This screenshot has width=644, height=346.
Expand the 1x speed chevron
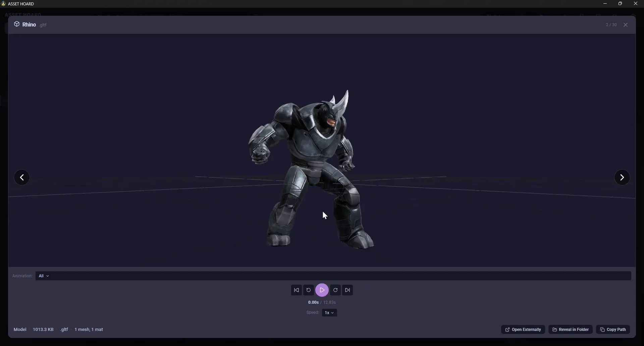(x=332, y=313)
